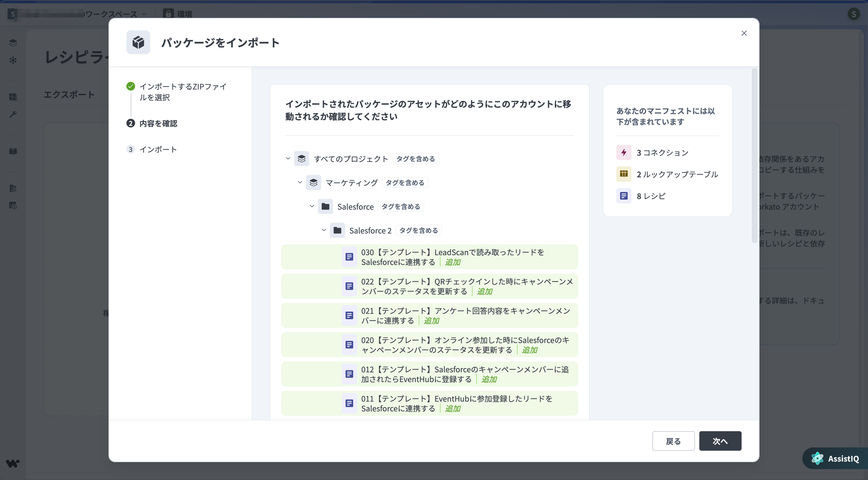Click 8 レシピ summary text
This screenshot has height=480, width=868.
pos(651,196)
